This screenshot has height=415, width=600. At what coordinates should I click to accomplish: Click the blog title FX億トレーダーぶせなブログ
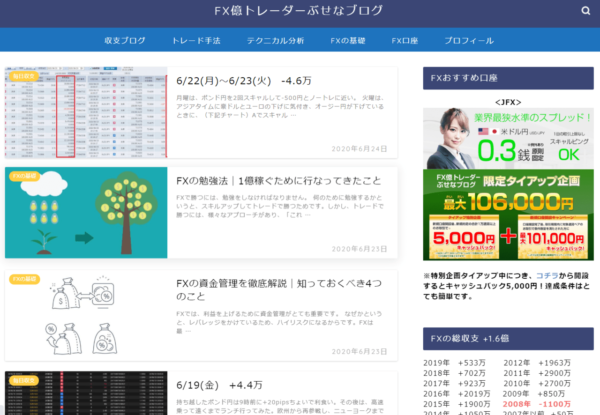coord(299,12)
